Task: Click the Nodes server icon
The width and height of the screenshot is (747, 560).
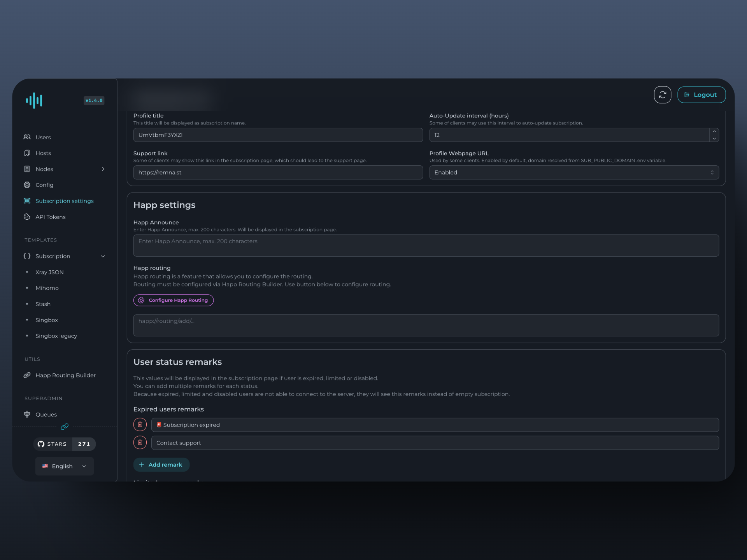Action: [x=27, y=169]
